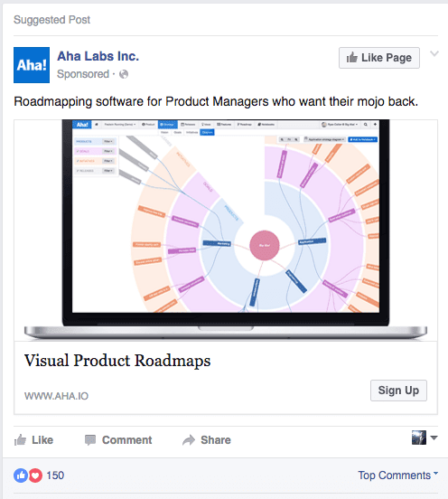Visit the Aha Labs Inc. page
This screenshot has width=448, height=499.
tap(98, 56)
